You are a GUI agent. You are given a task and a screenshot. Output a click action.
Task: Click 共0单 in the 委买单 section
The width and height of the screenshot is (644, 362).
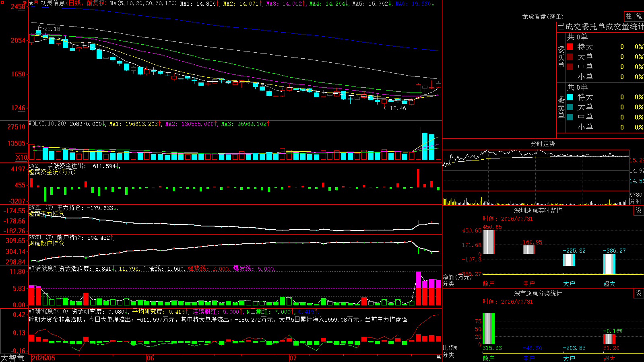[577, 37]
